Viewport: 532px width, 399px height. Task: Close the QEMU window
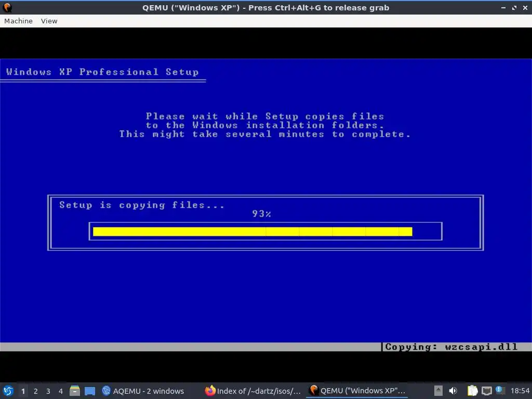tap(525, 7)
